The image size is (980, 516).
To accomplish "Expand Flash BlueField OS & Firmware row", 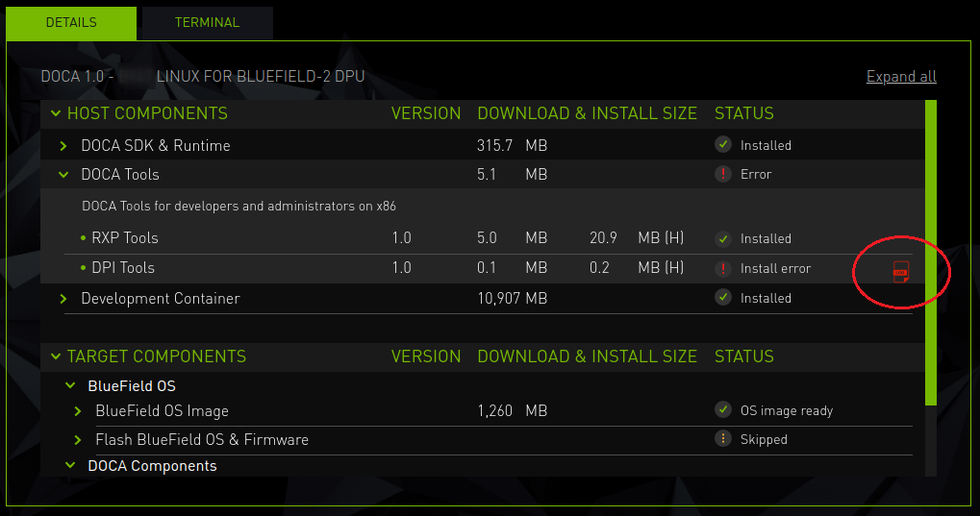I will [x=78, y=440].
